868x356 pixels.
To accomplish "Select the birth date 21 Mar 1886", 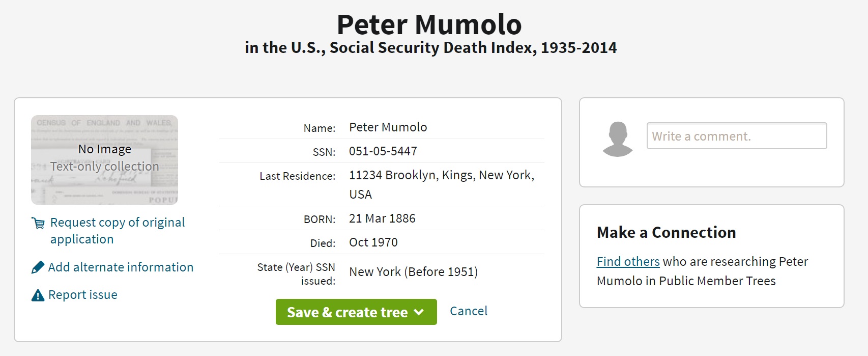I will [x=382, y=218].
